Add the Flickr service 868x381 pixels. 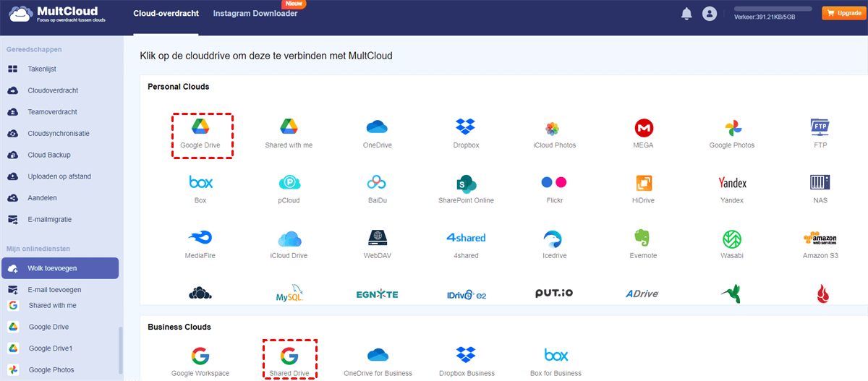tap(554, 189)
